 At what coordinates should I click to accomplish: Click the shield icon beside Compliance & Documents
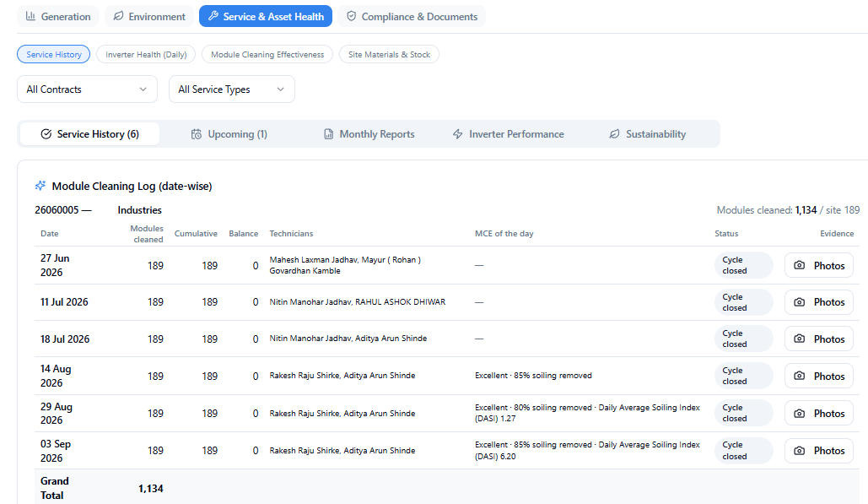click(x=351, y=16)
